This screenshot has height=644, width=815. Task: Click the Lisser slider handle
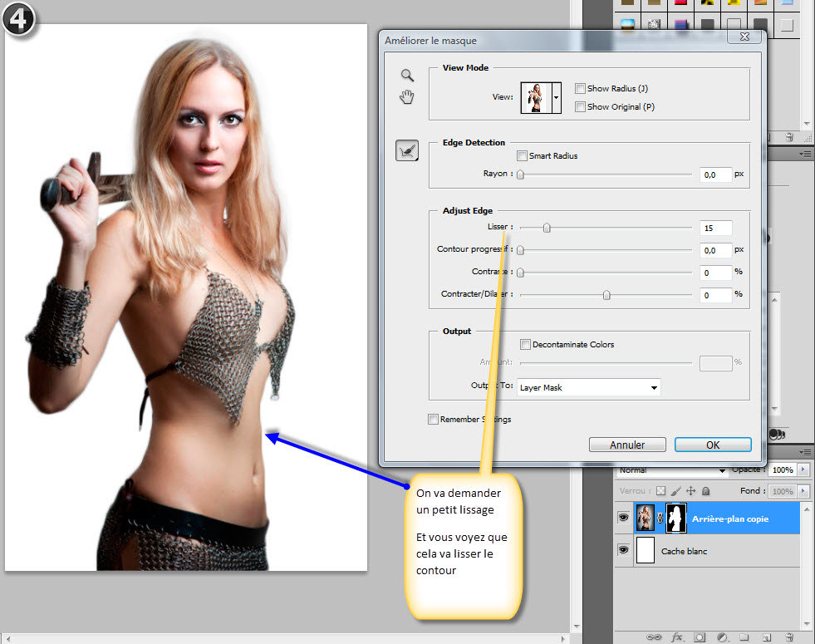pyautogui.click(x=547, y=228)
